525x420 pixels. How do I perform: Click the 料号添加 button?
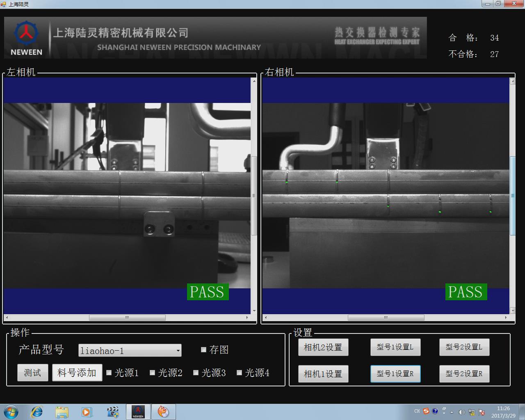[77, 372]
